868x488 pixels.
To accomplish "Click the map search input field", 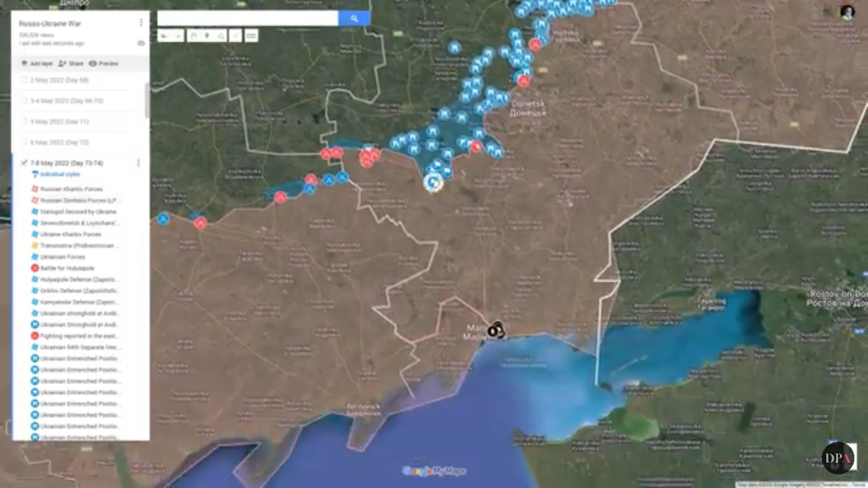I will 247,19.
